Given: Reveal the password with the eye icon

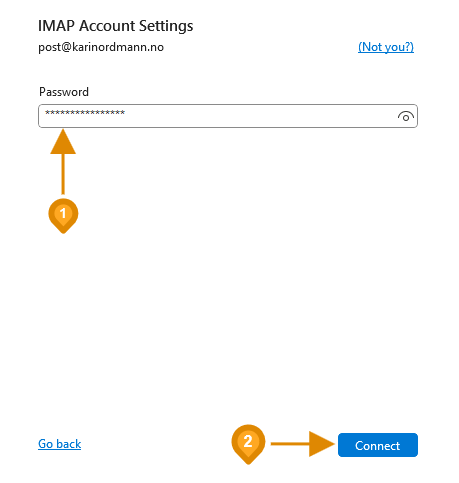Looking at the screenshot, I should (405, 116).
